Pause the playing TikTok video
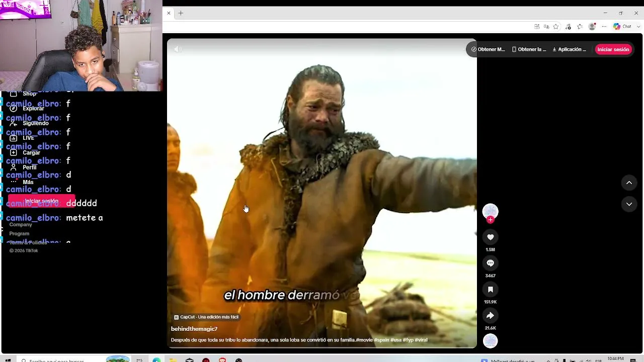Viewport: 644px width, 362px height. click(322, 194)
